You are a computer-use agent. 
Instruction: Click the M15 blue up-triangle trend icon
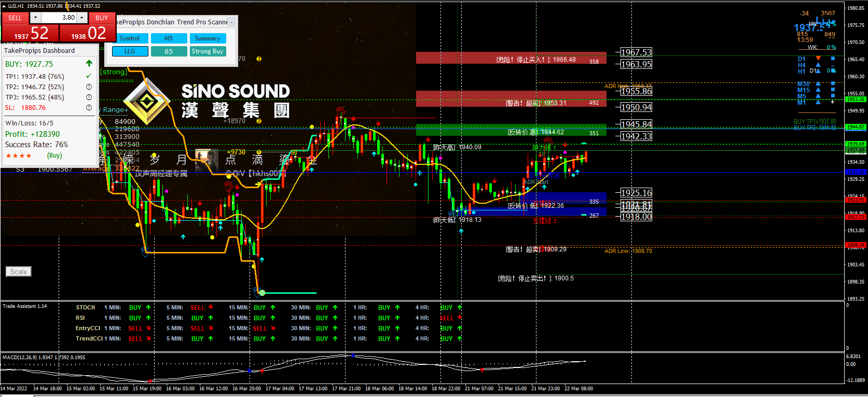[818, 90]
